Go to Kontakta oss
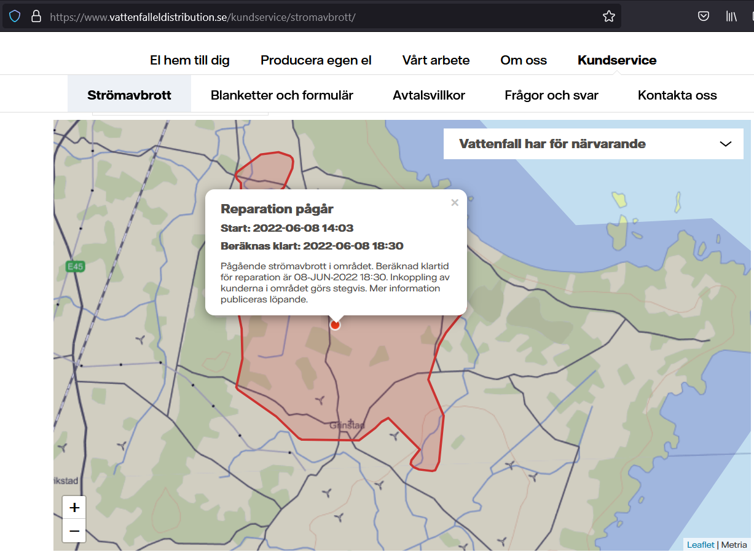 click(x=677, y=95)
